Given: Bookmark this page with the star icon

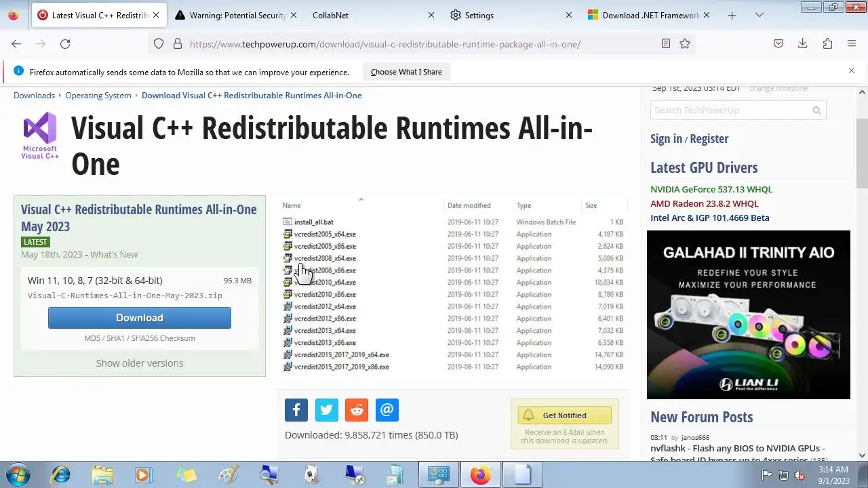Looking at the screenshot, I should pos(685,43).
